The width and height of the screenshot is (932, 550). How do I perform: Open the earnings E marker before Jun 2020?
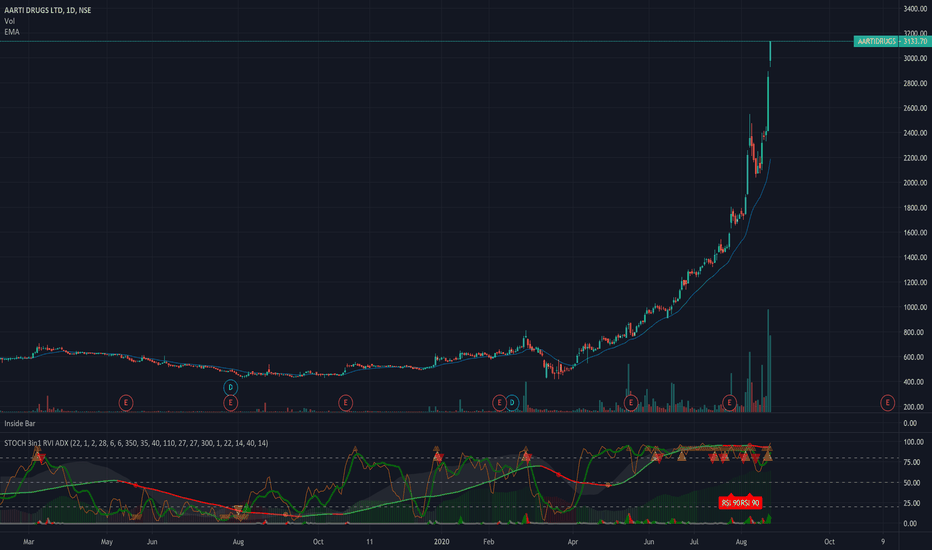pos(631,403)
